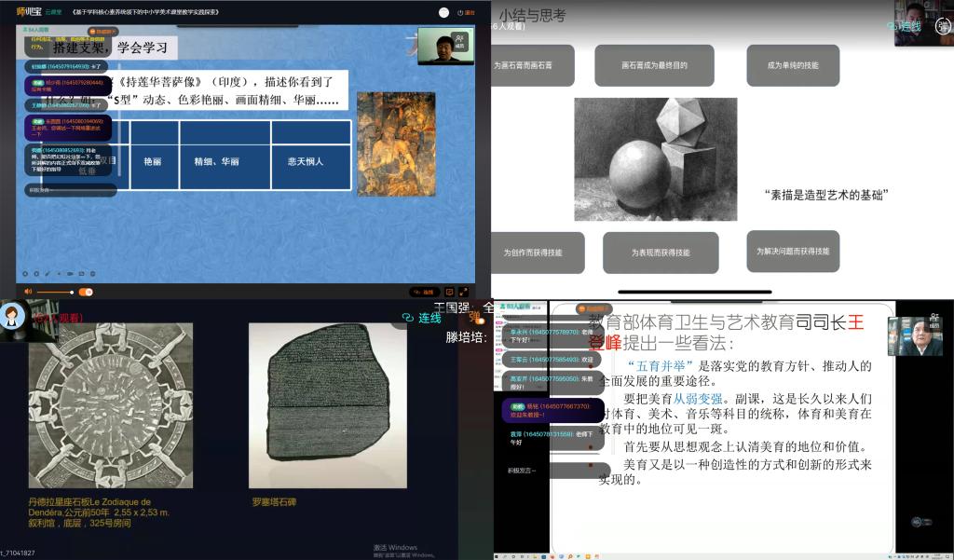Click the 为解决问题而获得技能 box
Screen dimensions: 954x560
click(x=793, y=251)
